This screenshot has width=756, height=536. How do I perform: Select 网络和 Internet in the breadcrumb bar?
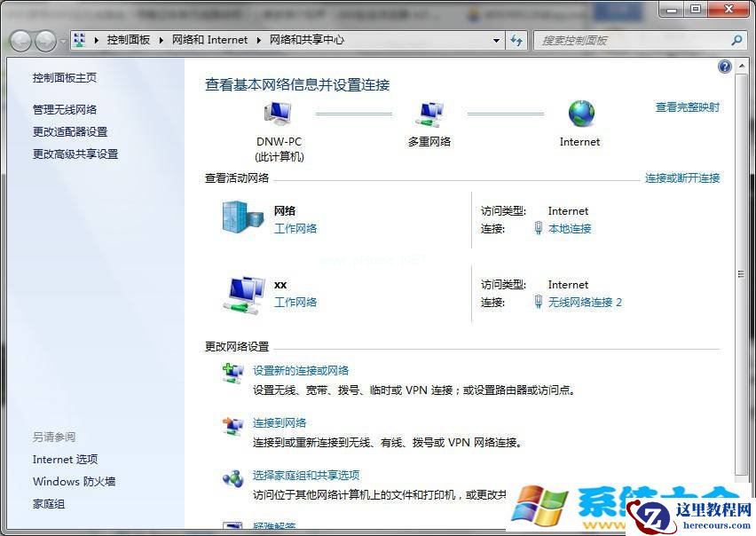[210, 40]
